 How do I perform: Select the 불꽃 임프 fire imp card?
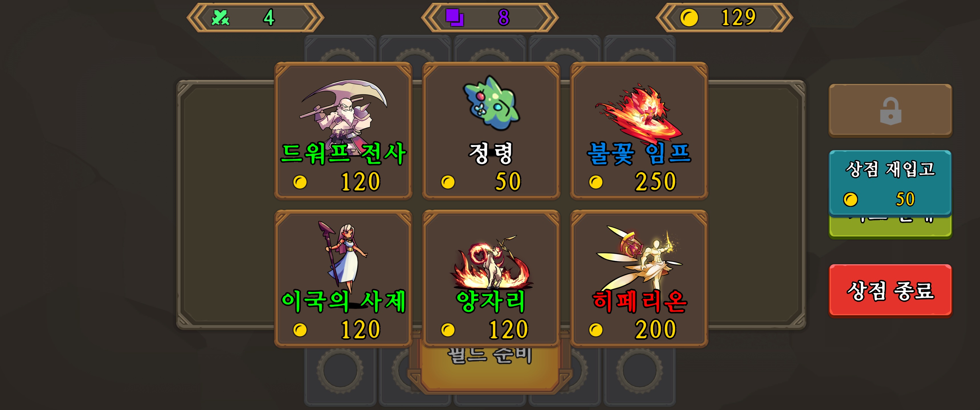(x=639, y=131)
